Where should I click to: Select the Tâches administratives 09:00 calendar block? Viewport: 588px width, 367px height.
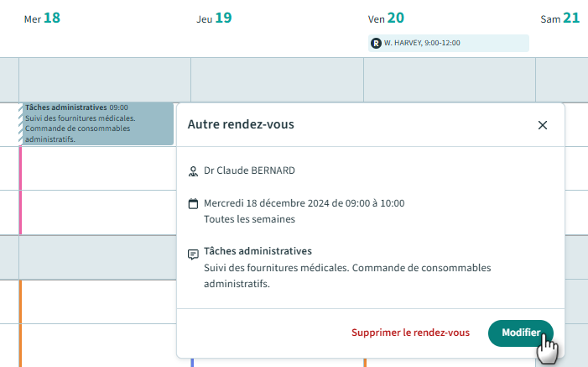96,123
